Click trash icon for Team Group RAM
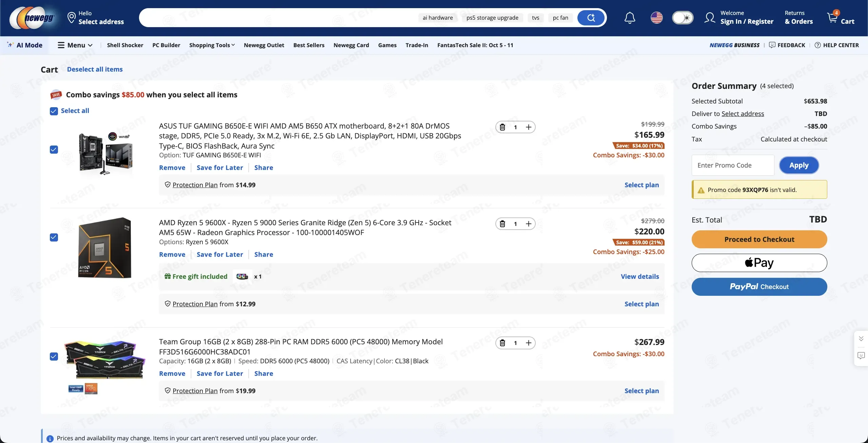Screen dimensions: 868x443 tap(502, 343)
